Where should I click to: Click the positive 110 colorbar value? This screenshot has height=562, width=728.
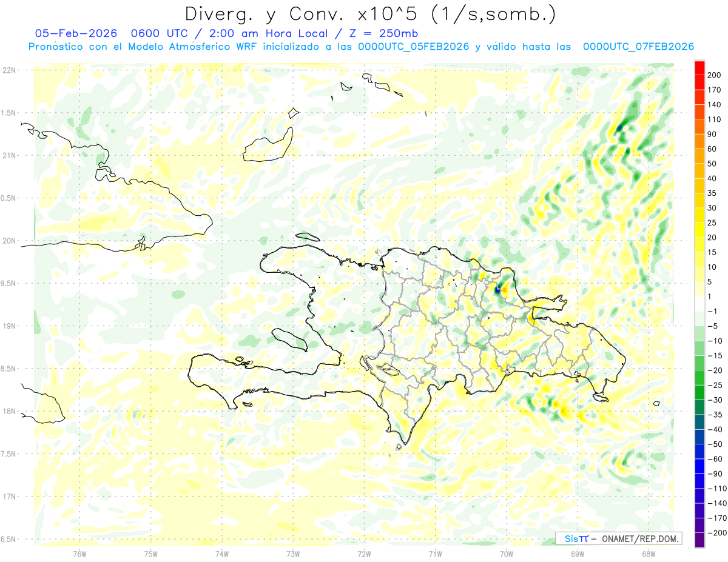coord(713,119)
